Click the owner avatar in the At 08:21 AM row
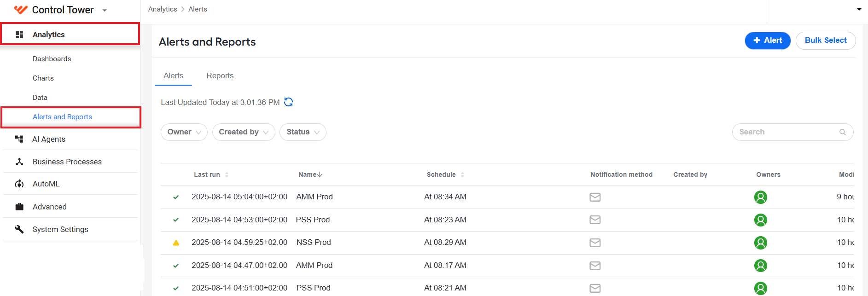The image size is (868, 296). 761,288
